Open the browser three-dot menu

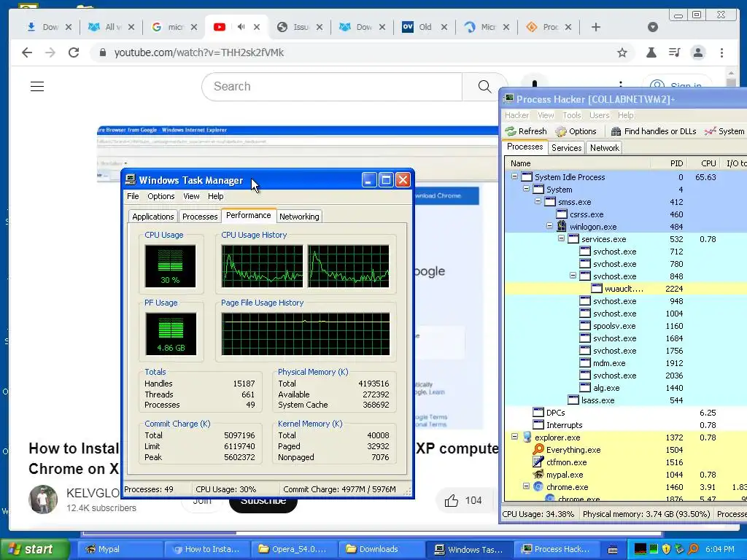coord(721,52)
